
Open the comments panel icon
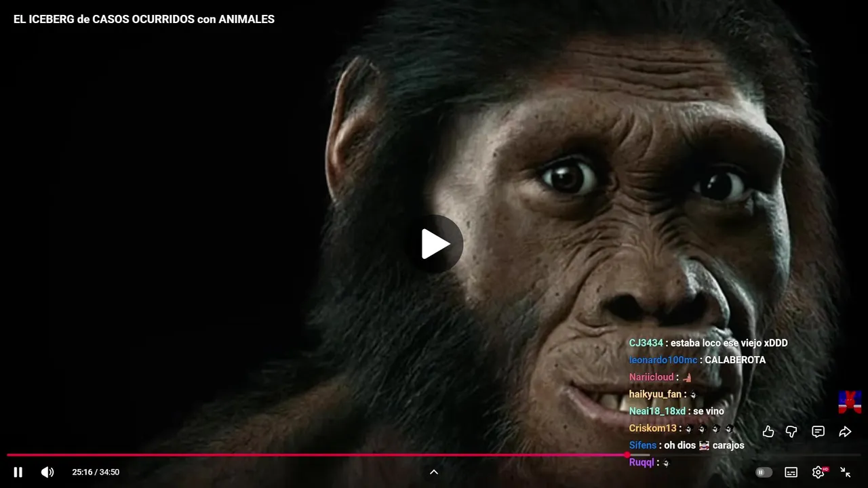coord(818,432)
